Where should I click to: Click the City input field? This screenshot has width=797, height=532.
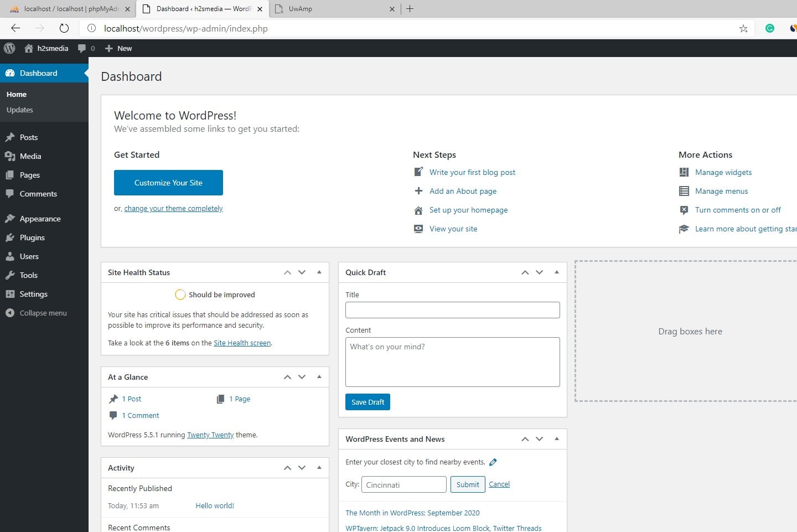(x=403, y=484)
